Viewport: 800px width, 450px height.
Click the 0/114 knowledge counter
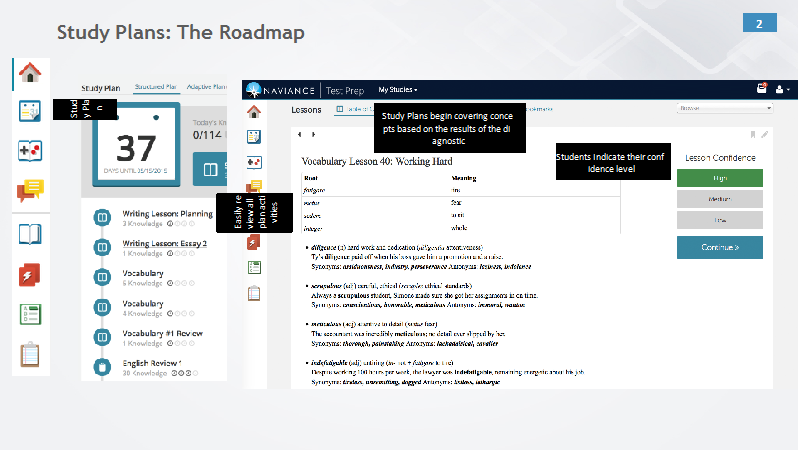pyautogui.click(x=207, y=135)
